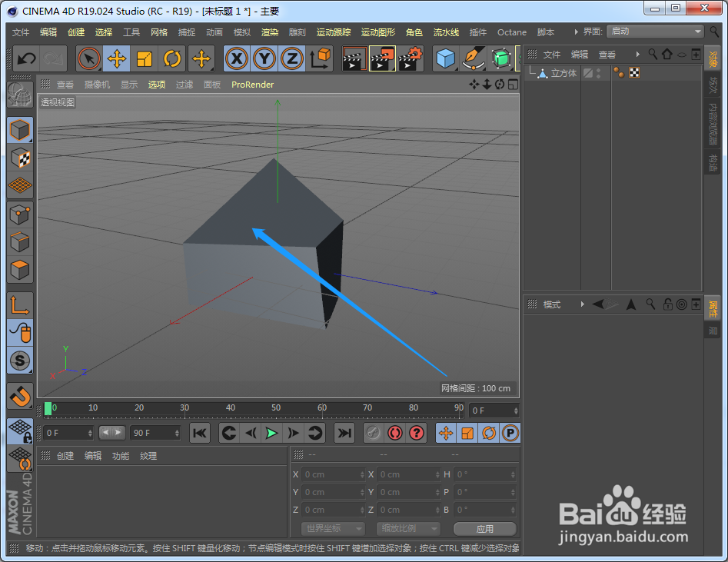Screen dimensions: 728x562
Task: Switch to Model mode
Action: tap(20, 130)
